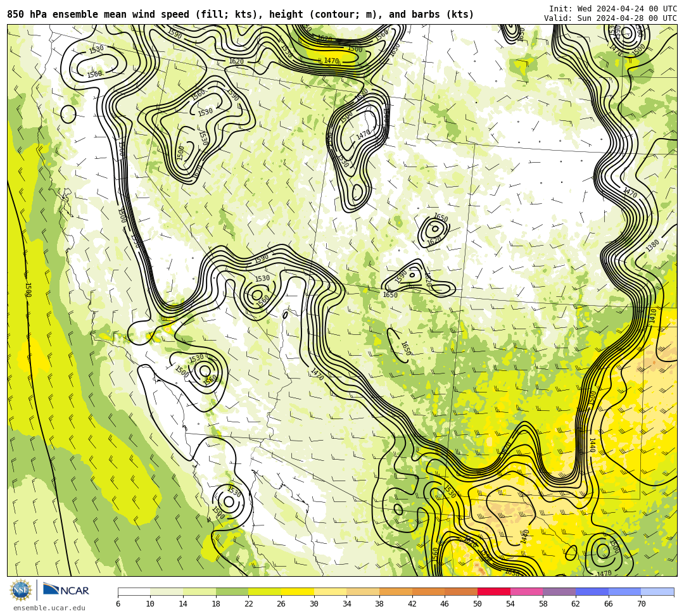Pick the yellow-green 22–26 kt swatch

coord(265,591)
